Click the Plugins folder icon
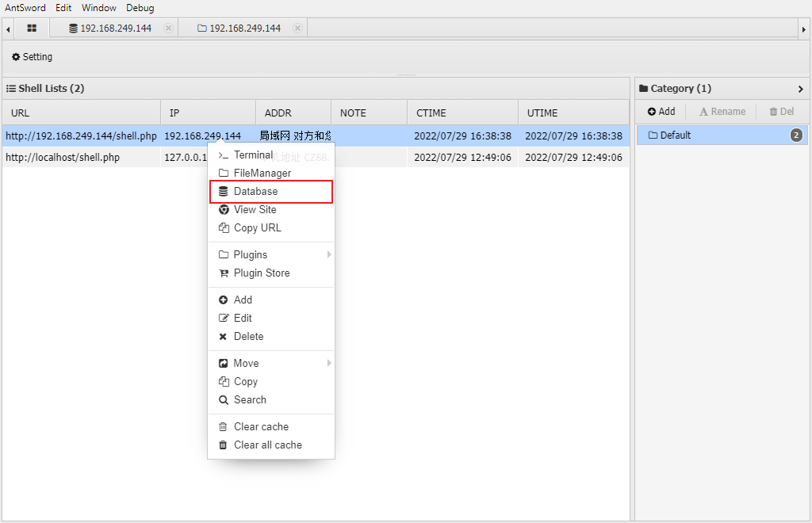Viewport: 812px width, 523px height. pos(223,254)
